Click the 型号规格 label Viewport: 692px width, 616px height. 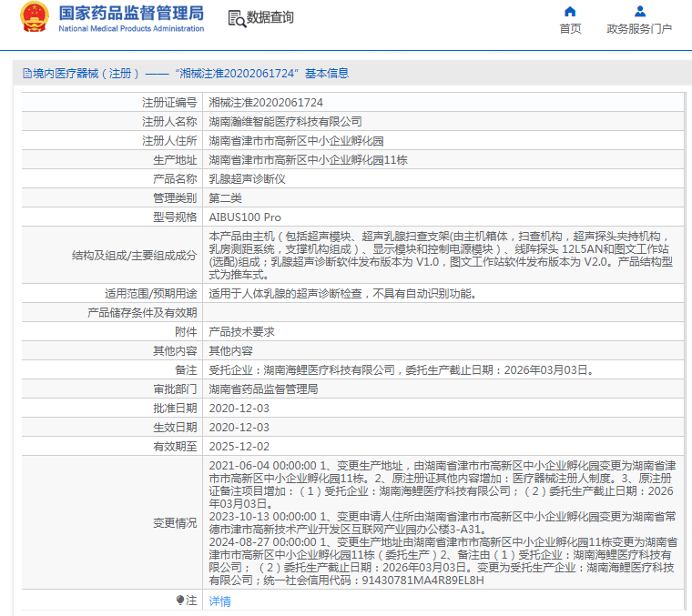pos(175,217)
